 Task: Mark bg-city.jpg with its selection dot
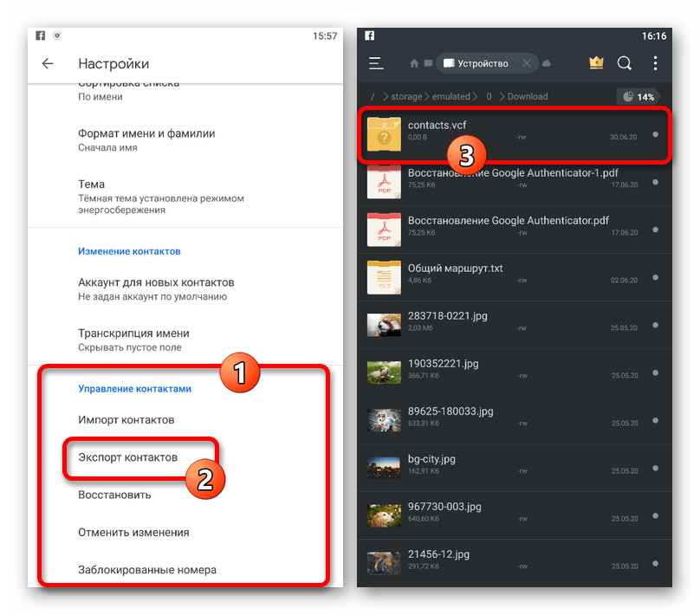coord(655,468)
